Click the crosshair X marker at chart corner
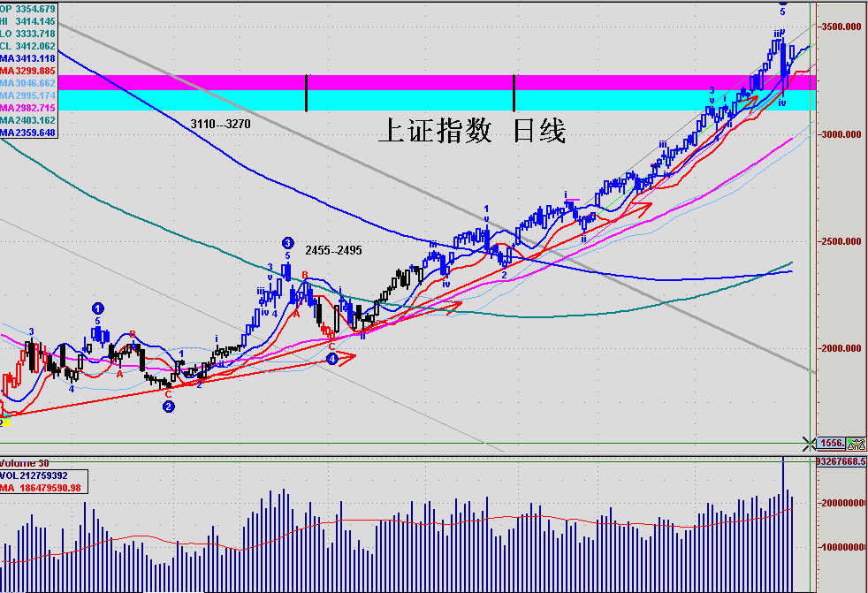This screenshot has height=593, width=868. click(x=809, y=444)
